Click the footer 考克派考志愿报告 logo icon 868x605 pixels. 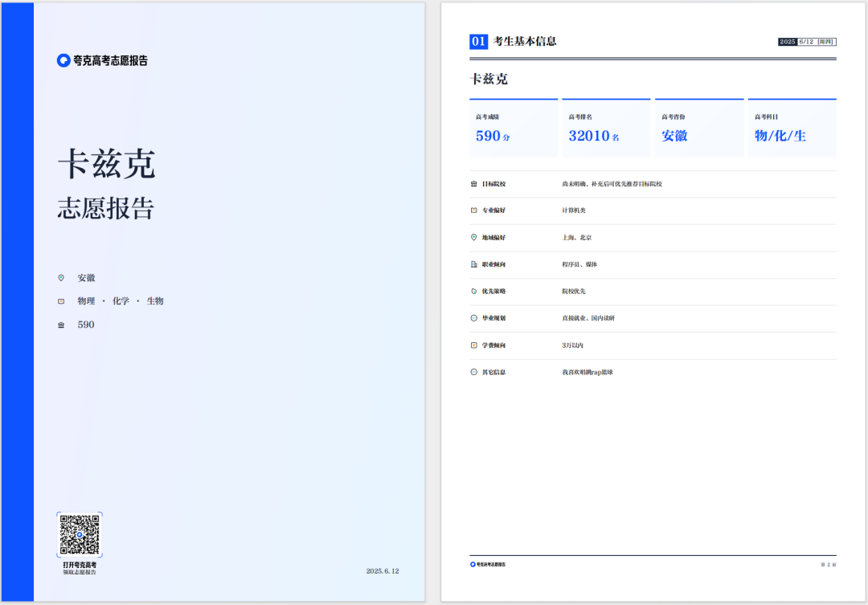(473, 563)
